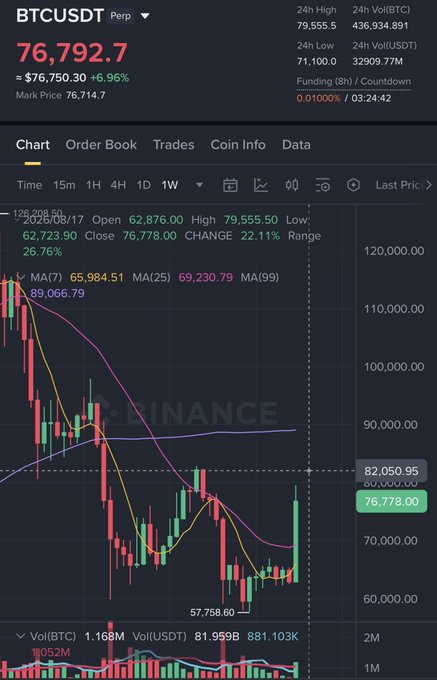Viewport: 437px width, 680px height.
Task: Click the 57,758.60 low price marker
Action: tap(212, 612)
